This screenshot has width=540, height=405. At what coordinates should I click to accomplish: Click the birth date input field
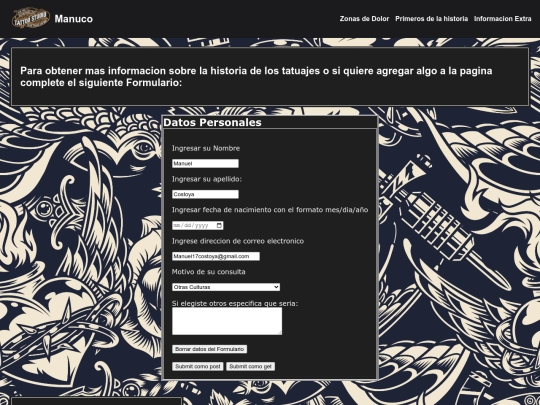(198, 226)
